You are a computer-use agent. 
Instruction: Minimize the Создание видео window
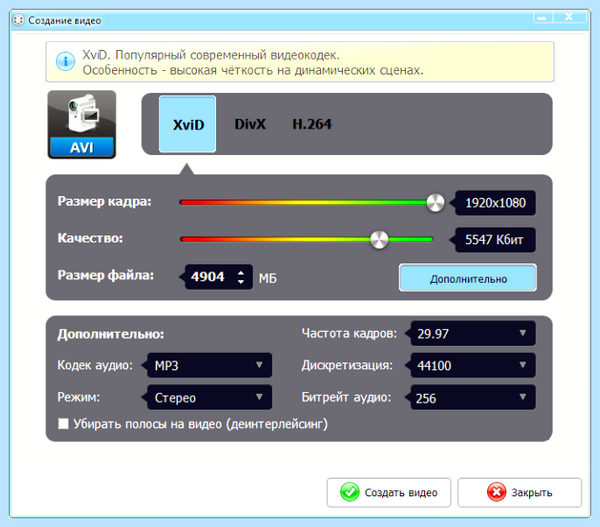click(542, 17)
